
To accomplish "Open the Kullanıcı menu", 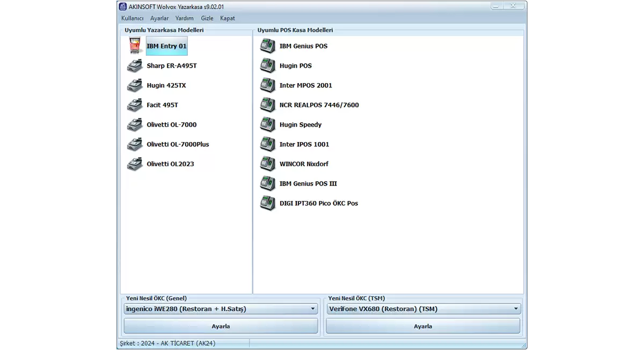I will [x=132, y=18].
